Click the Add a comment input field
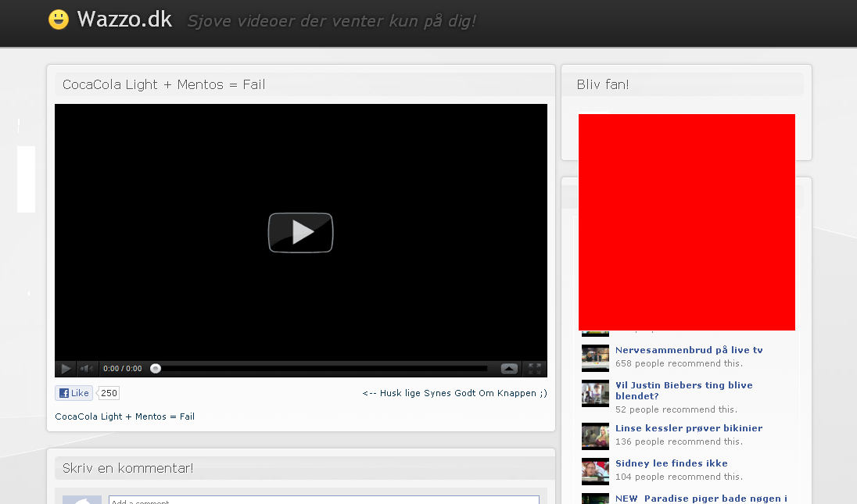 click(x=324, y=500)
